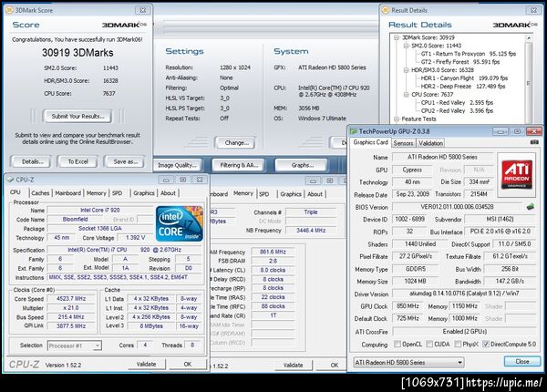Toggle the PhysX checkbox in GPU-Z

point(458,344)
